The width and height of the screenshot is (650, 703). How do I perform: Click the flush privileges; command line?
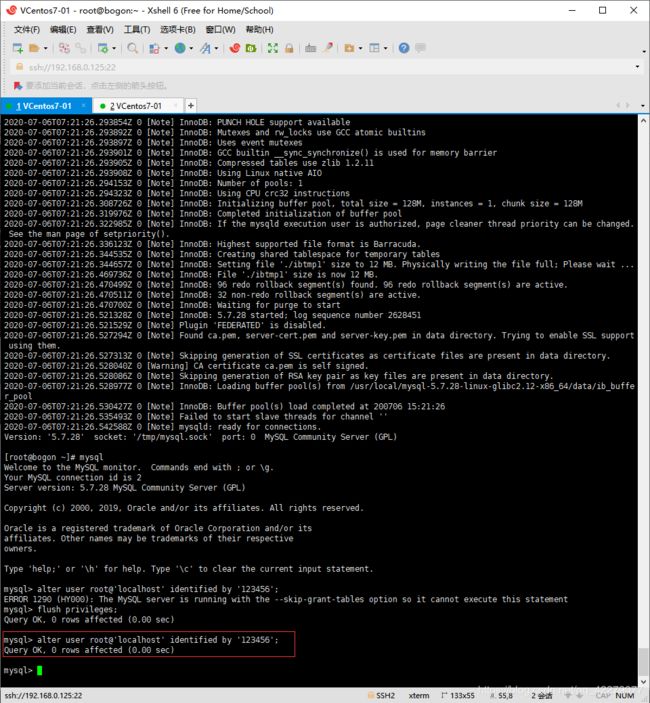[61, 610]
